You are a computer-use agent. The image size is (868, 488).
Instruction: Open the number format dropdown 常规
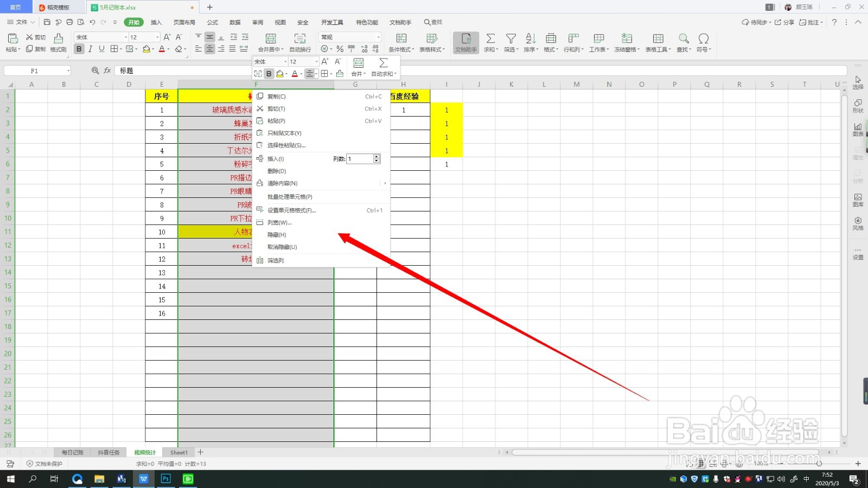click(x=378, y=37)
